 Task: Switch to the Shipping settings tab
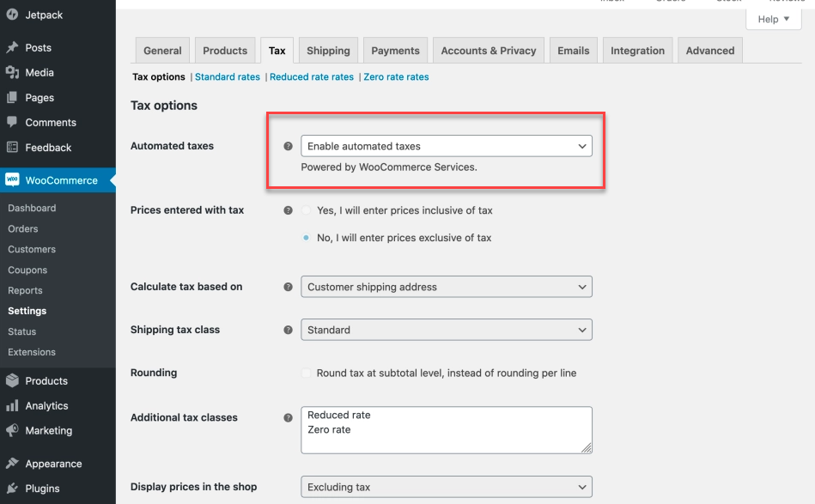click(x=329, y=51)
